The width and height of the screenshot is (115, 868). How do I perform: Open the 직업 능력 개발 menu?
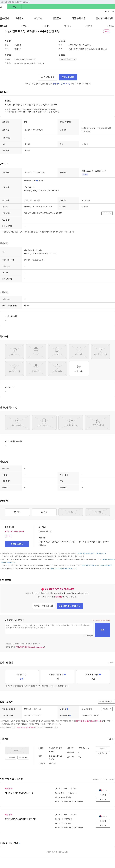[x=79, y=19]
